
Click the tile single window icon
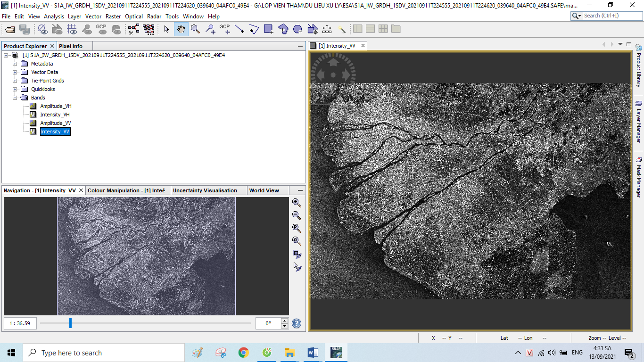point(396,29)
